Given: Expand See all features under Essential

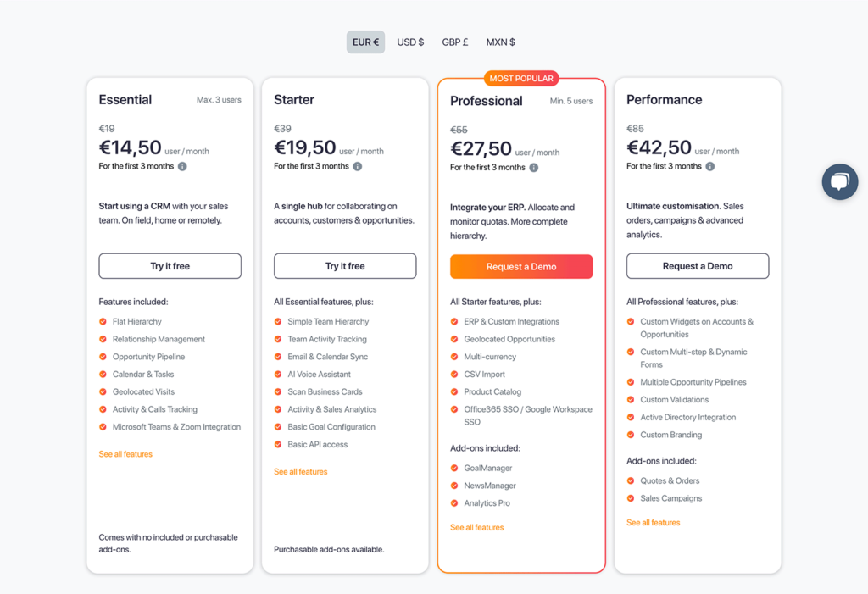Looking at the screenshot, I should (x=125, y=454).
